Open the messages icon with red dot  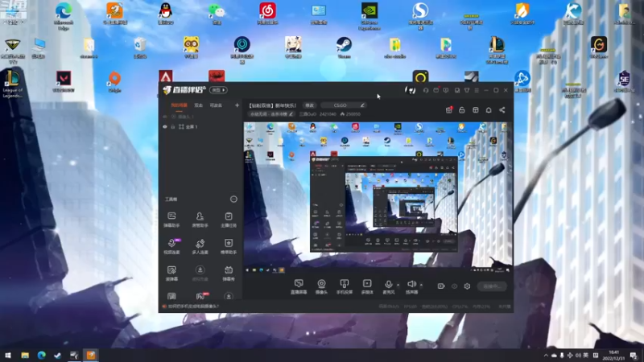[x=436, y=90]
